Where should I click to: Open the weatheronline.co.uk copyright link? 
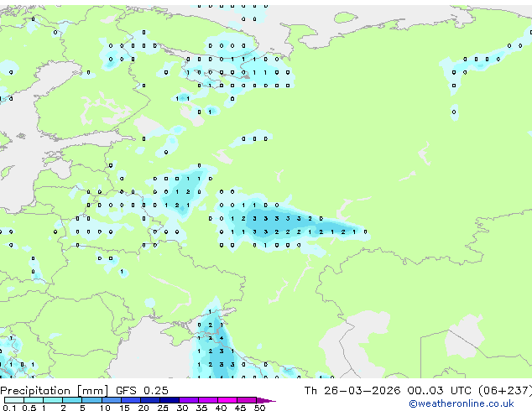pos(462,403)
